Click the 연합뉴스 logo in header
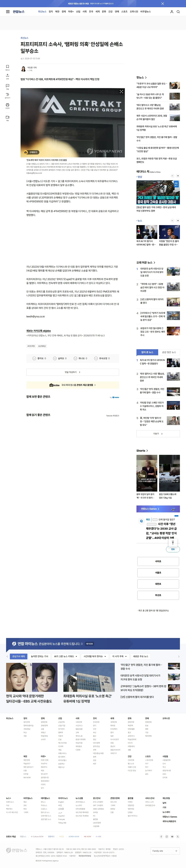Viewport: 186px width, 868px height. 19,12
